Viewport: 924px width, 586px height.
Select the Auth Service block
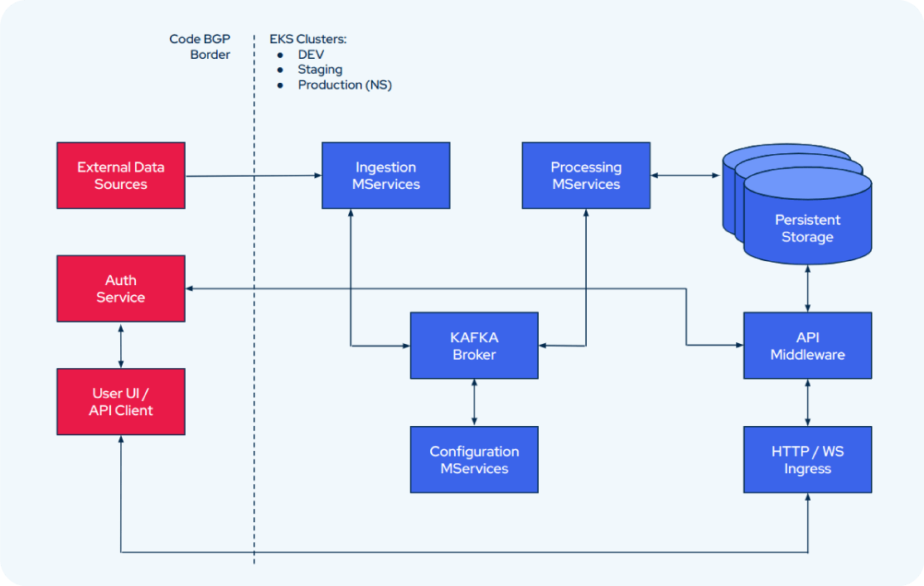[121, 288]
